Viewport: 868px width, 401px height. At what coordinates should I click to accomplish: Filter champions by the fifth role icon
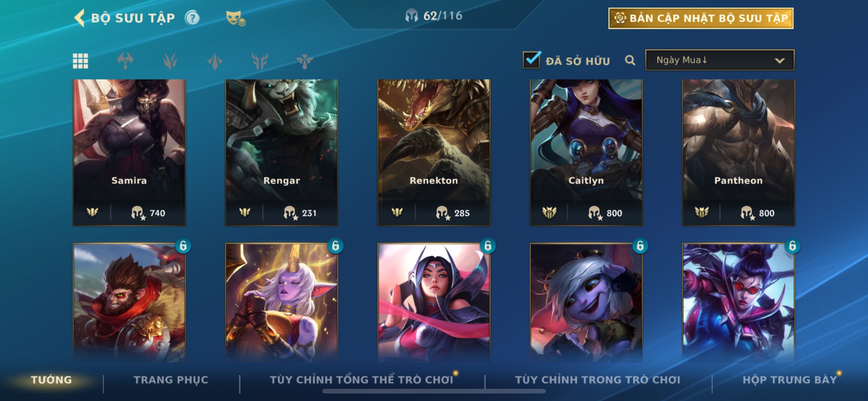click(x=304, y=61)
